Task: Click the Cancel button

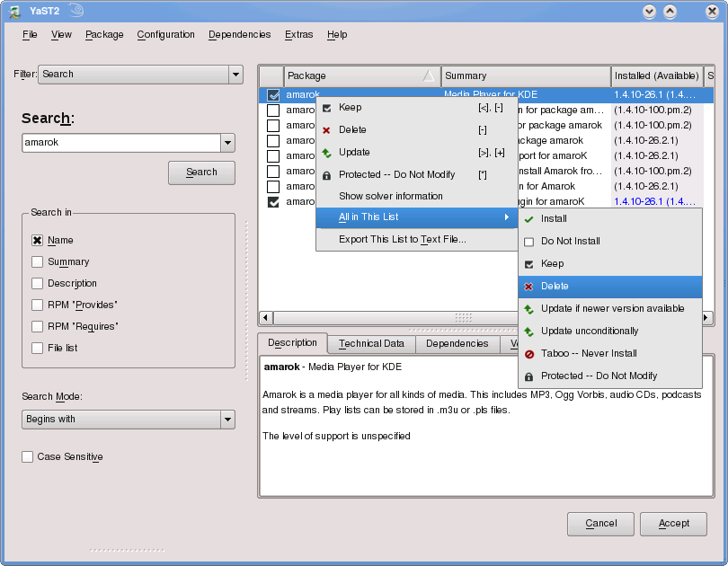Action: (600, 524)
